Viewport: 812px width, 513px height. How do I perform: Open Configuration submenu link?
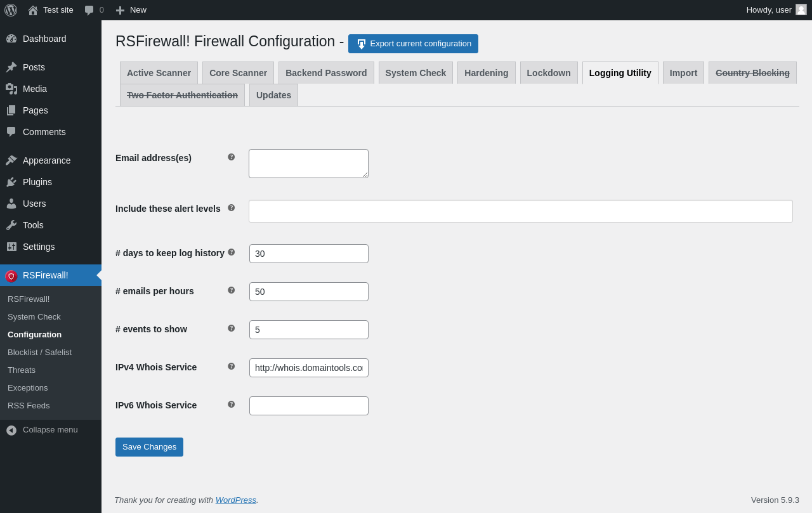pyautogui.click(x=35, y=334)
